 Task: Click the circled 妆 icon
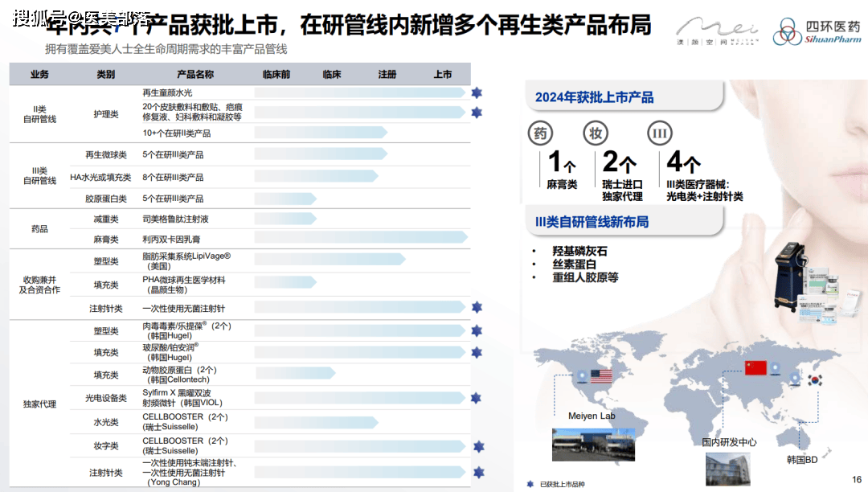(596, 133)
